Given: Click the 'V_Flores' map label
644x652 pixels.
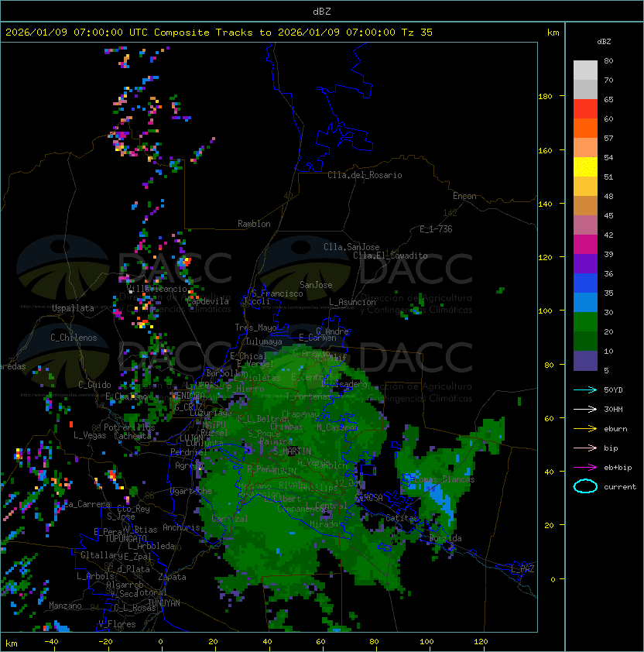Looking at the screenshot, I should click(117, 624).
